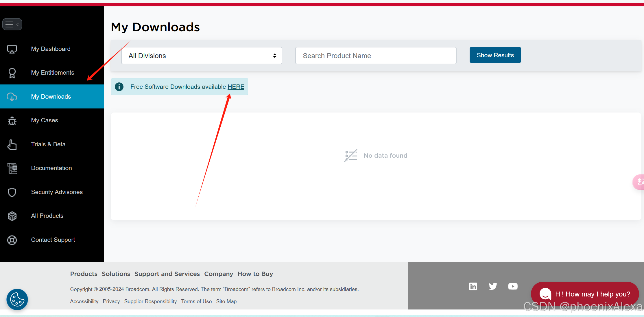Open the Terms of Use link
This screenshot has height=317, width=644.
pos(197,301)
